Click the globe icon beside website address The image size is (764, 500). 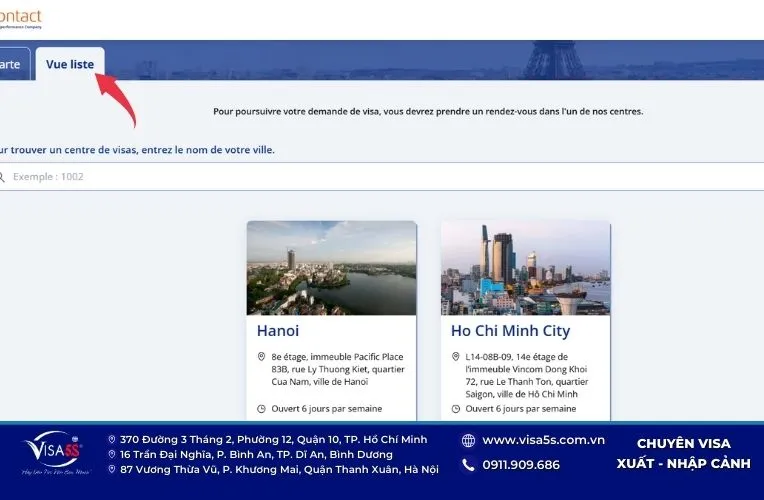click(x=468, y=440)
